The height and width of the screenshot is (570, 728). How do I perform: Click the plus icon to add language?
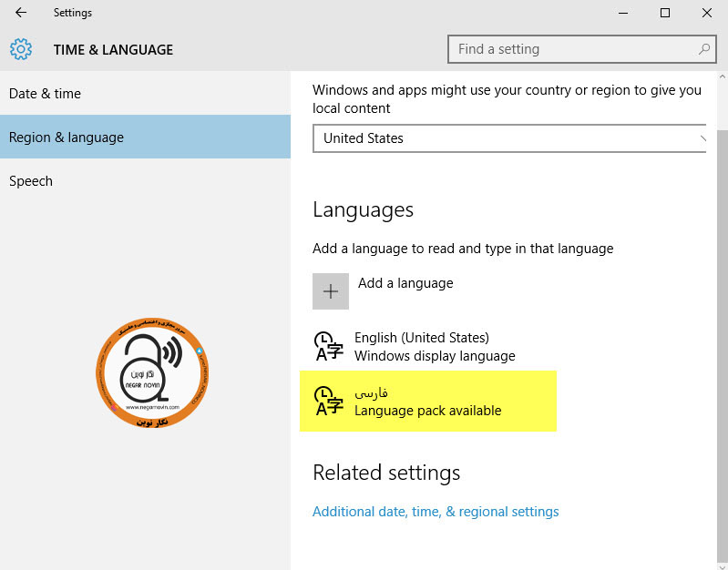pos(331,291)
